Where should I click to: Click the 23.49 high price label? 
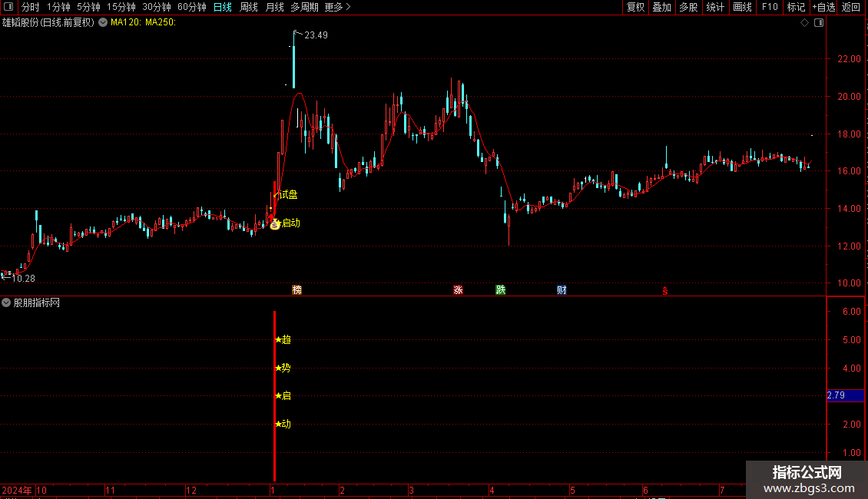tap(316, 35)
